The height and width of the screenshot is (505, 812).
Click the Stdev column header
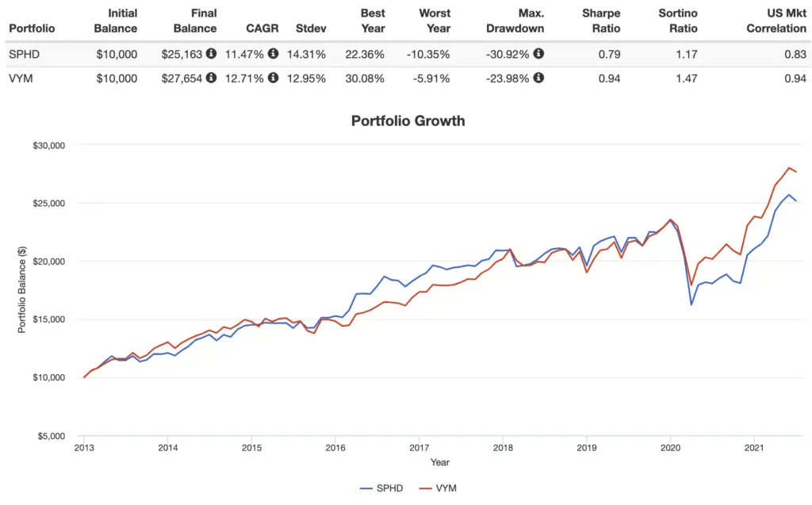310,28
